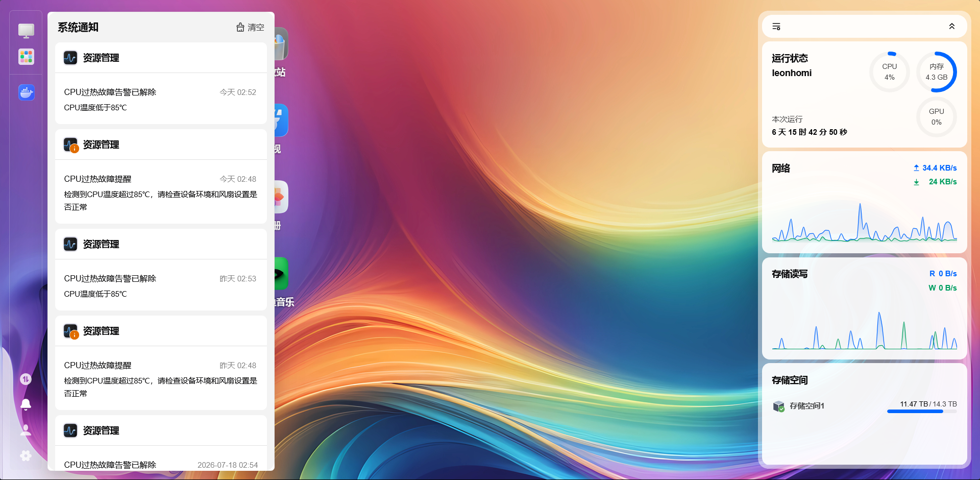Click the storage read/write graph
Viewport: 980px width, 480px height.
[865, 330]
